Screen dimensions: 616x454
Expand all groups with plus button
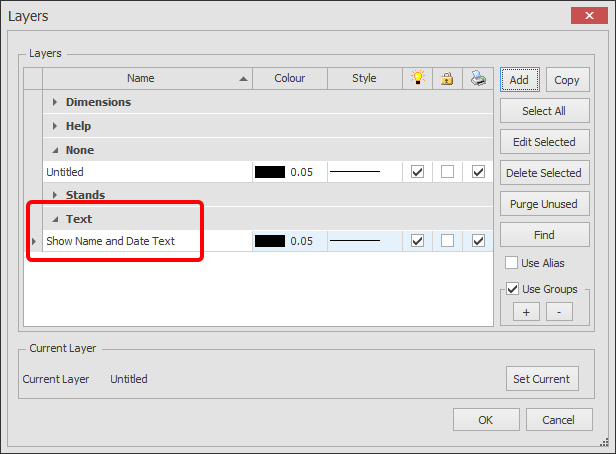pos(526,312)
